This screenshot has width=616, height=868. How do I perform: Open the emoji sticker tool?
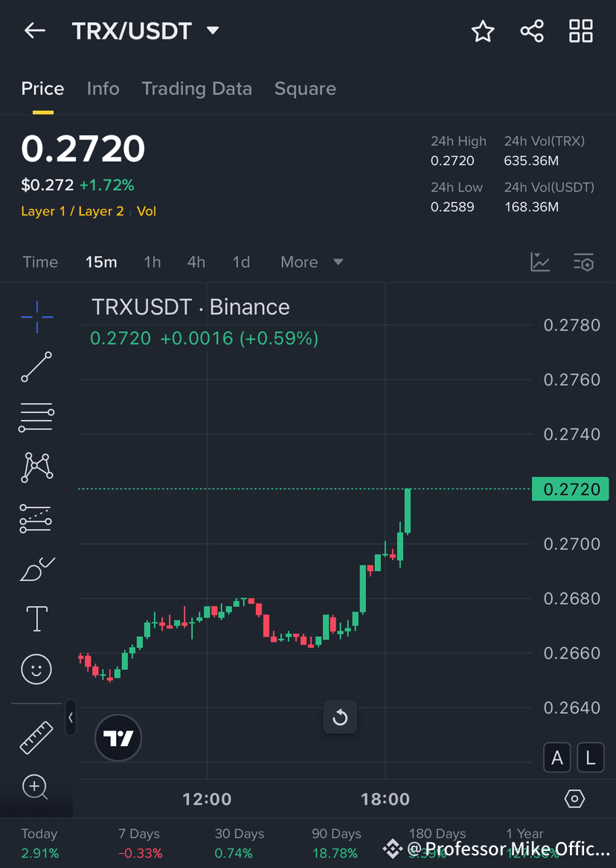36,669
